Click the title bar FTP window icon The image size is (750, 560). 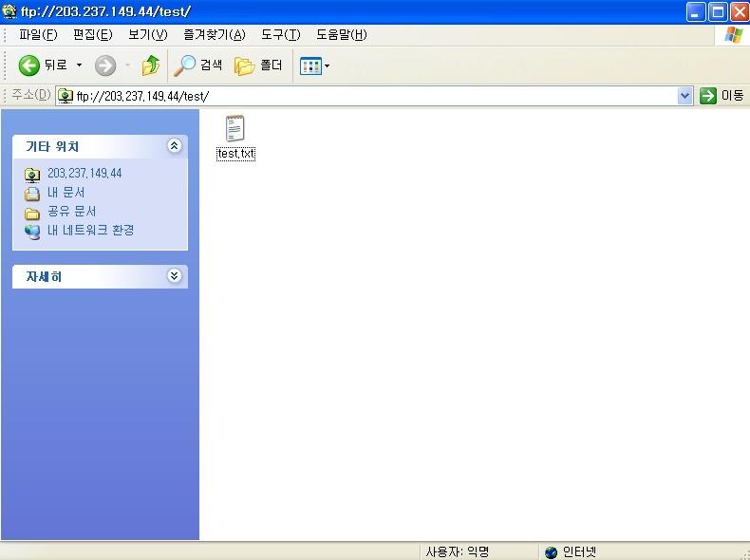(9, 11)
